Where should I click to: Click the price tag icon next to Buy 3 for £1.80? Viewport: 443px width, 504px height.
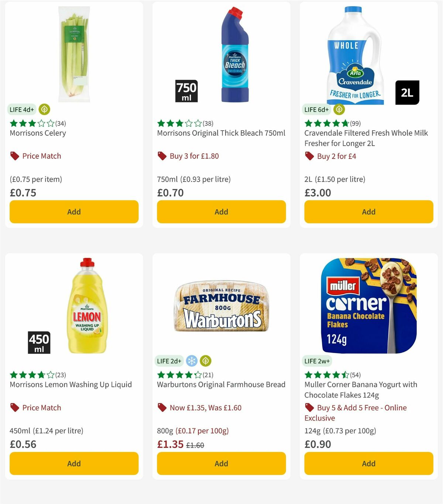pyautogui.click(x=161, y=156)
